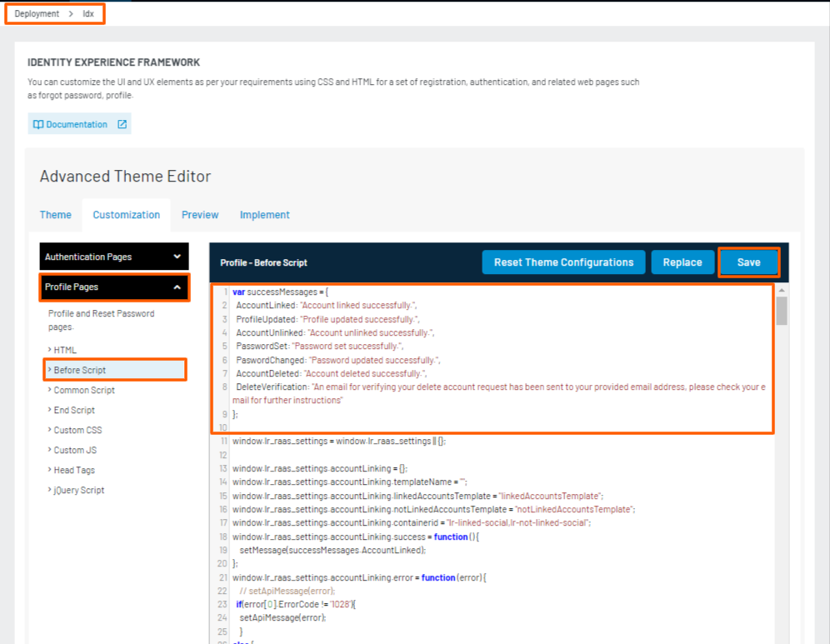The image size is (830, 644).
Task: Open the Custom CSS entry
Action: click(x=78, y=430)
